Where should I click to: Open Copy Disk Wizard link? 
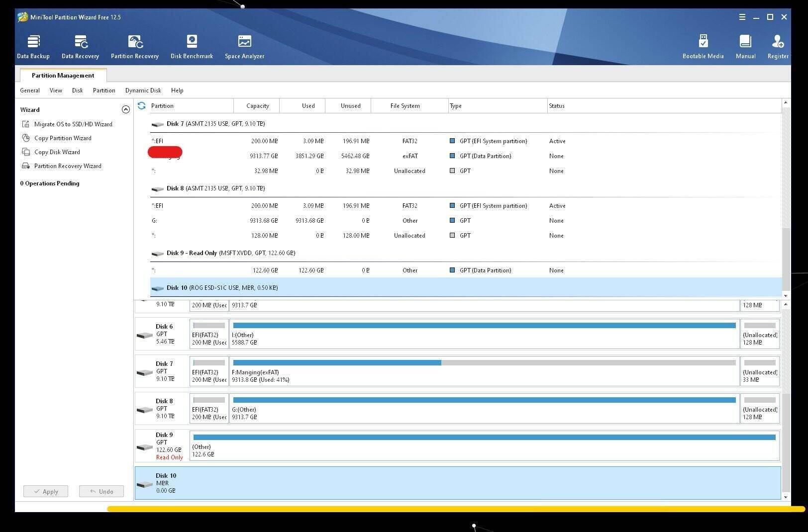coord(57,152)
